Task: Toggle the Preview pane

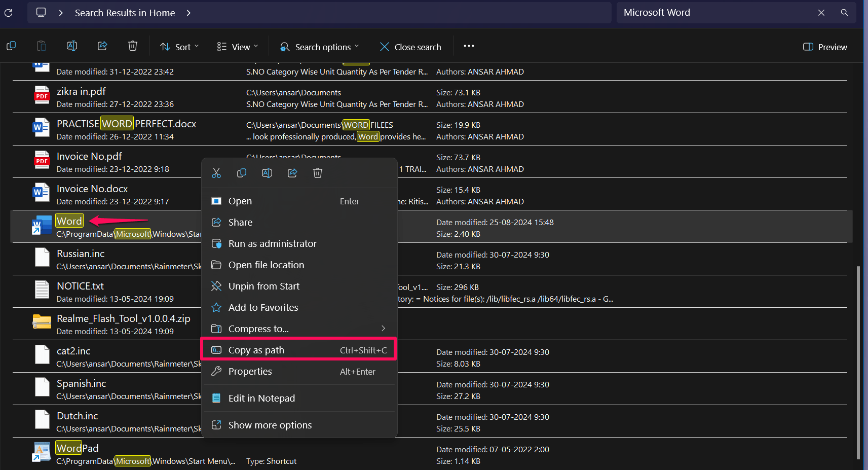Action: tap(825, 47)
